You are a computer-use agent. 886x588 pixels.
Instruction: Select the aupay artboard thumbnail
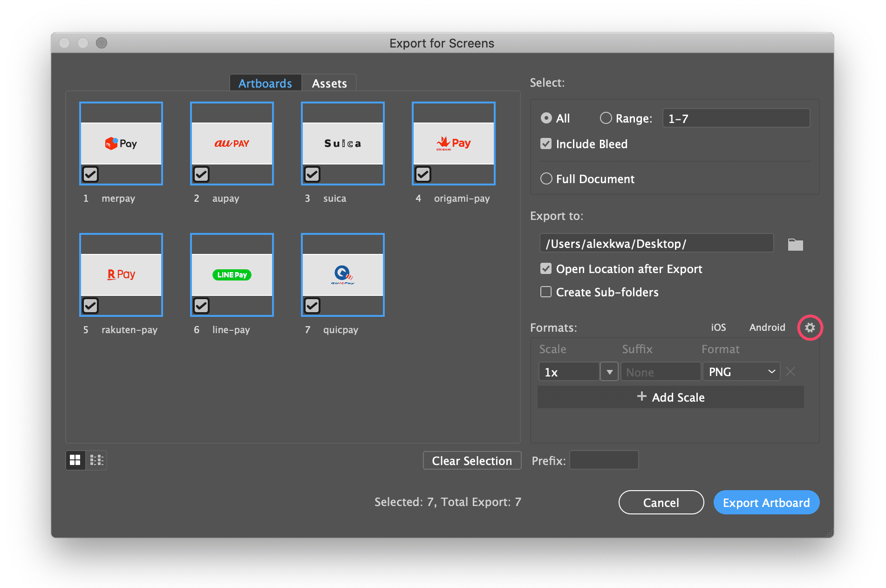pos(232,144)
